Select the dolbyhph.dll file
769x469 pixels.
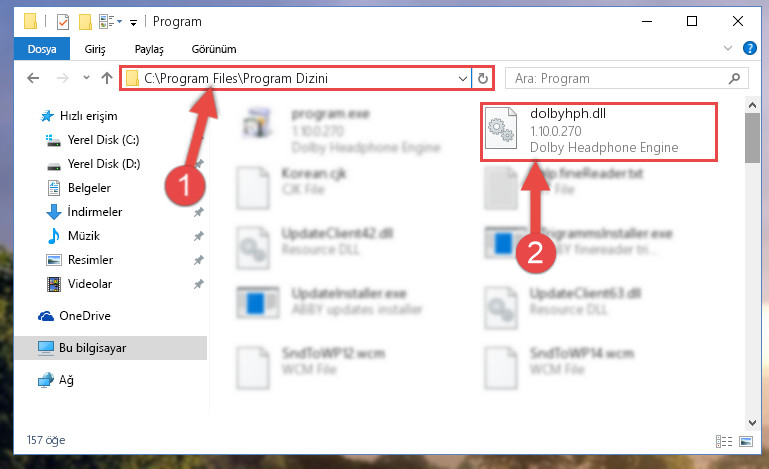[599, 131]
